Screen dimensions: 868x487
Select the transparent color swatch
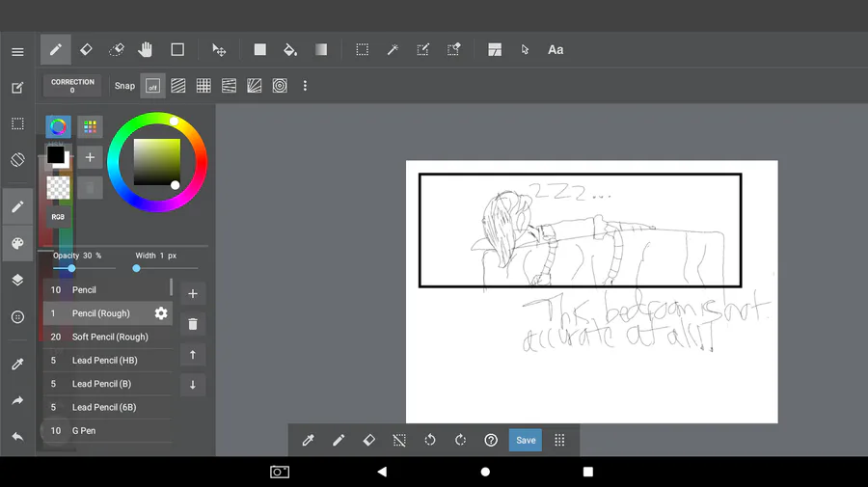coord(58,188)
